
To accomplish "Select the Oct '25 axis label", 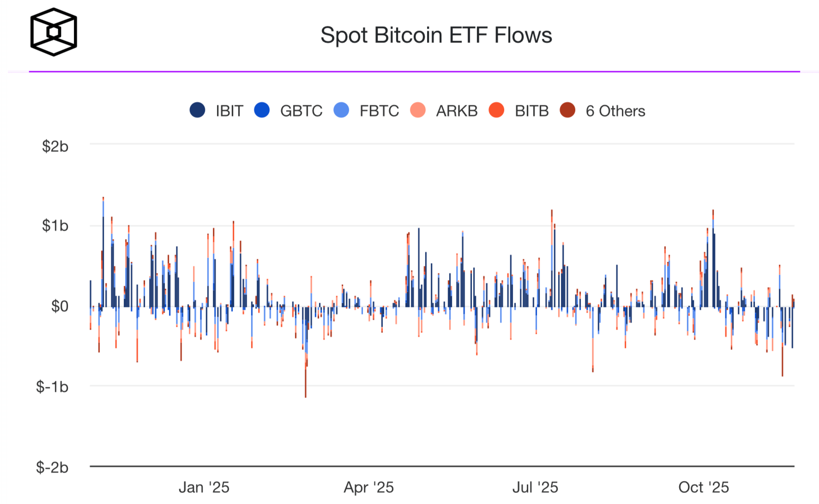I will 704,487.
